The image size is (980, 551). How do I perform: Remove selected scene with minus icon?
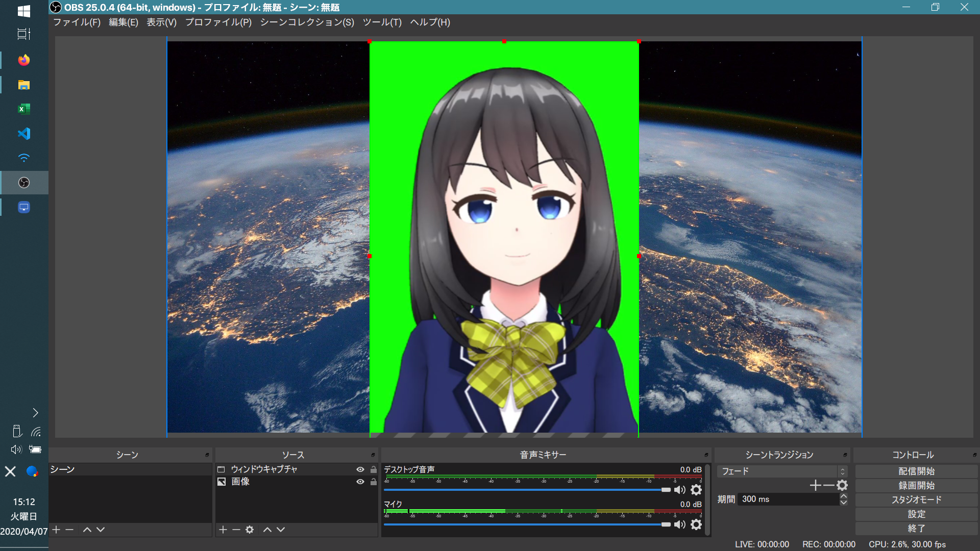[69, 530]
